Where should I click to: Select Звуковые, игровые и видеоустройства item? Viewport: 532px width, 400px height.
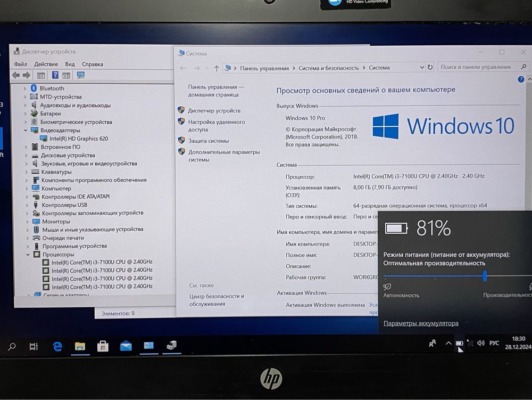point(89,164)
